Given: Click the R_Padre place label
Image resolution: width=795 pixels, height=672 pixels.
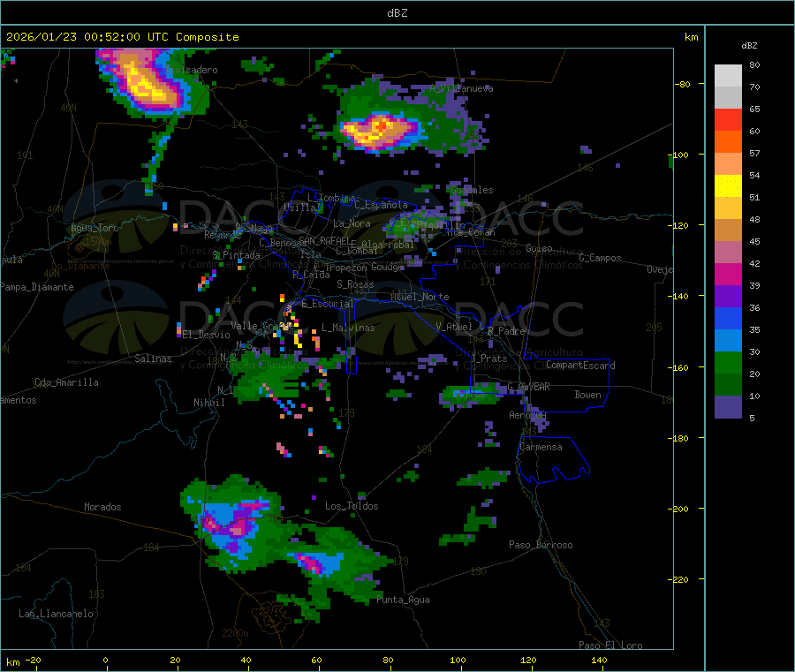Looking at the screenshot, I should 506,331.
